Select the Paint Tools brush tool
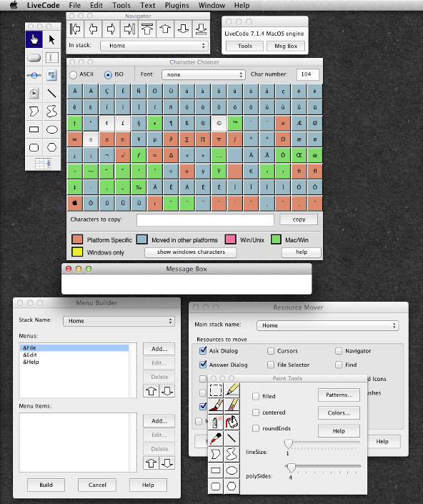 216,405
